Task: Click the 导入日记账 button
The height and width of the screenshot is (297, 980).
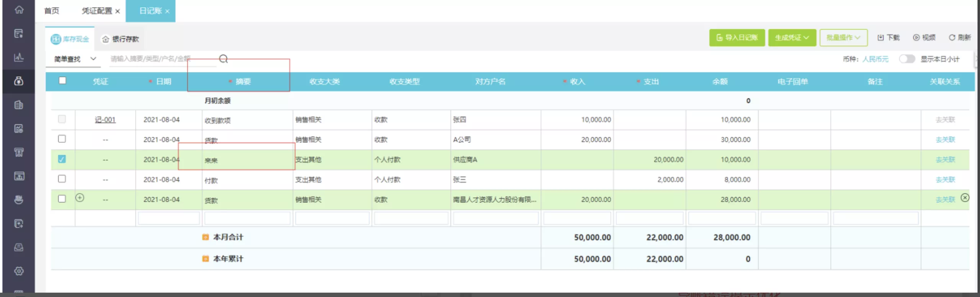Action: (x=737, y=38)
